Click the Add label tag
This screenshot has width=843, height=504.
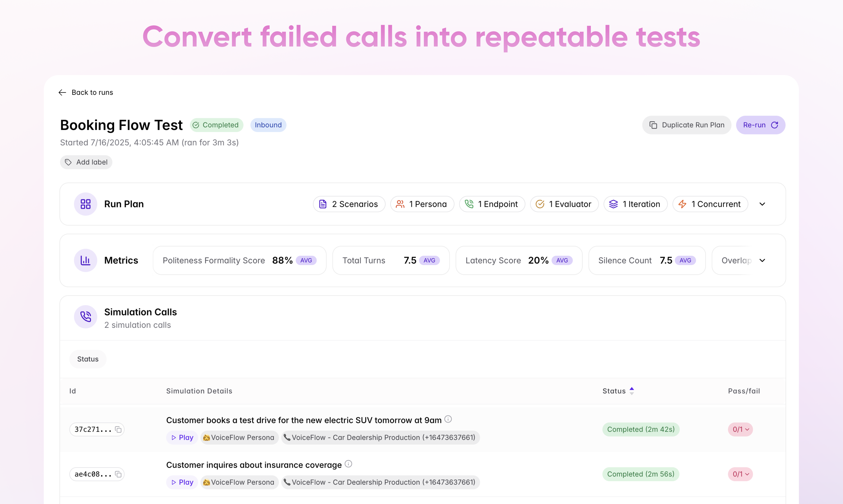click(86, 162)
